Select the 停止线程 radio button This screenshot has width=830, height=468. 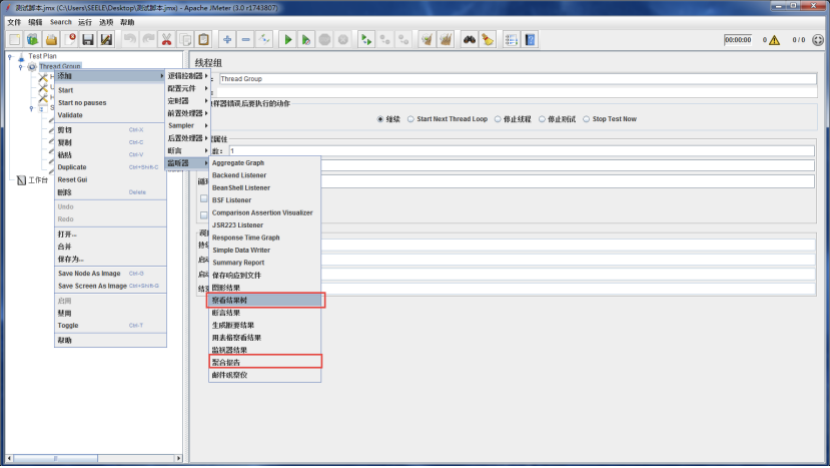[498, 119]
